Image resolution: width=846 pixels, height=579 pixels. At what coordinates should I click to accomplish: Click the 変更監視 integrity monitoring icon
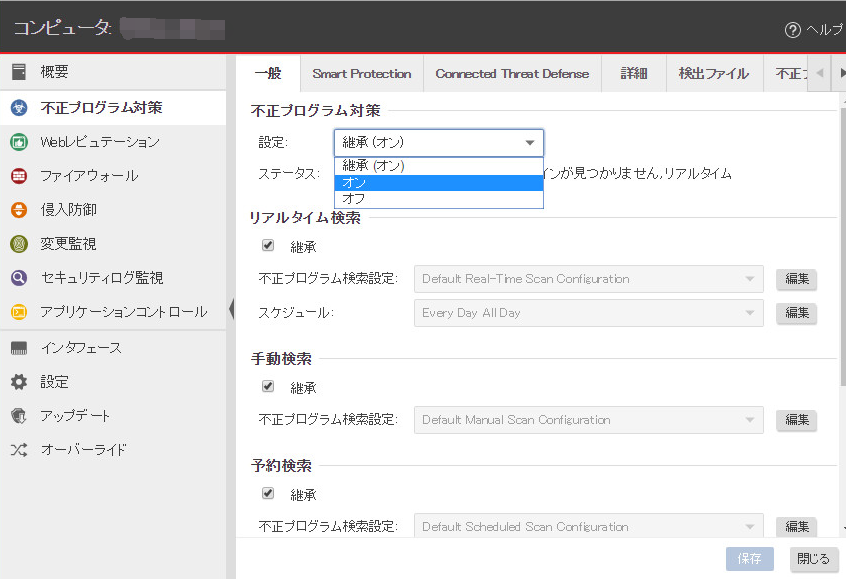click(x=18, y=244)
